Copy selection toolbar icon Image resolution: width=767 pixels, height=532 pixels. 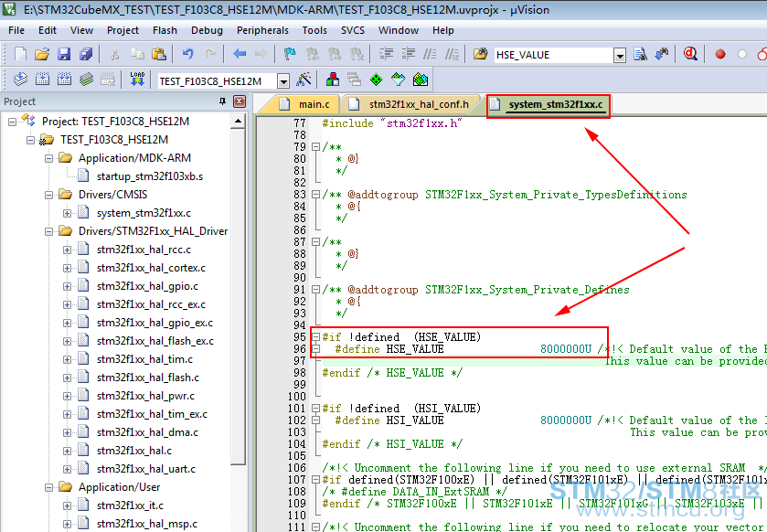coord(137,54)
